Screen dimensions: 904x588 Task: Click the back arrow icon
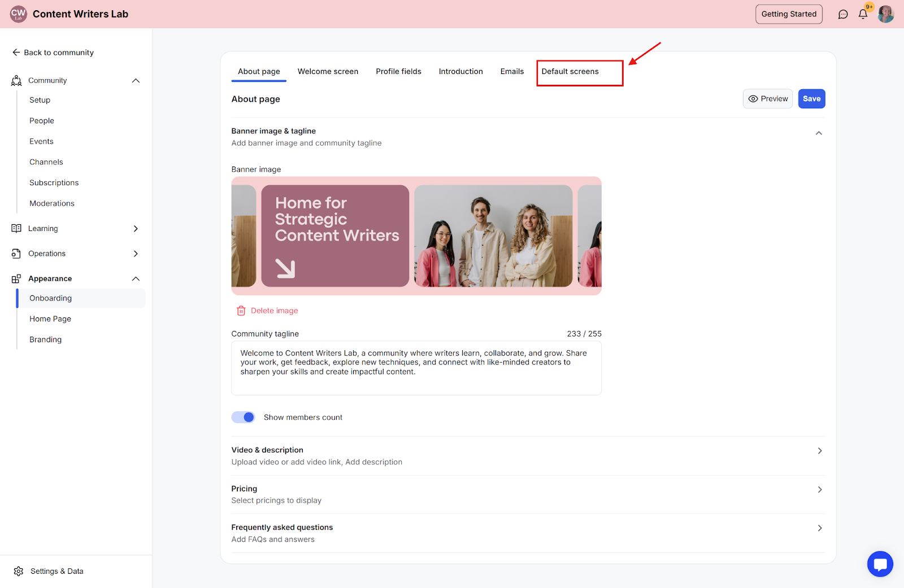coord(16,52)
